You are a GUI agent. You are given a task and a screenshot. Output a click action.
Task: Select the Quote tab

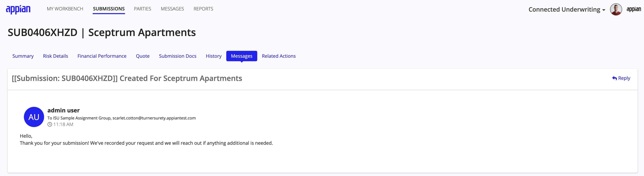tap(143, 56)
